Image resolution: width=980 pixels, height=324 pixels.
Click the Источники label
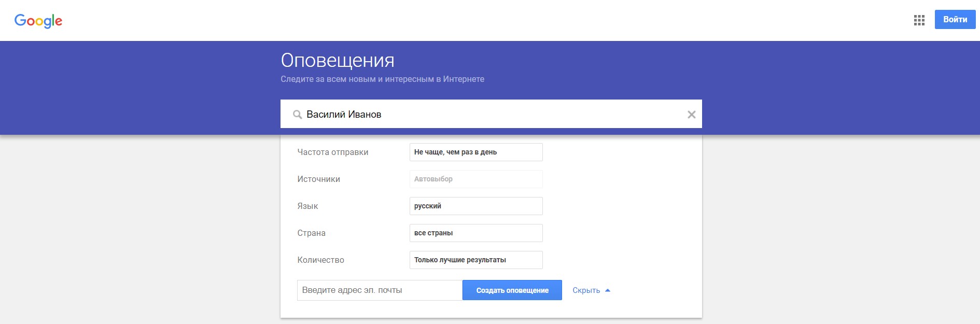pos(319,179)
